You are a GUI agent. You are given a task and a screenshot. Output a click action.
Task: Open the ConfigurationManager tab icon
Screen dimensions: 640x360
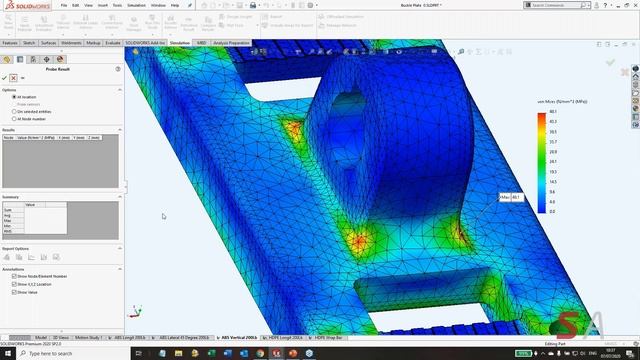[33, 60]
